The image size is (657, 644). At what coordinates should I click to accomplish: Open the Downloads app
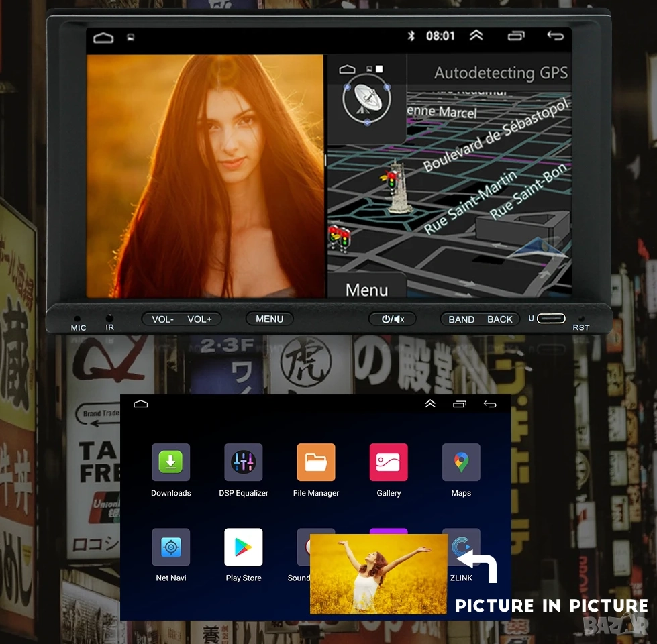coord(170,462)
